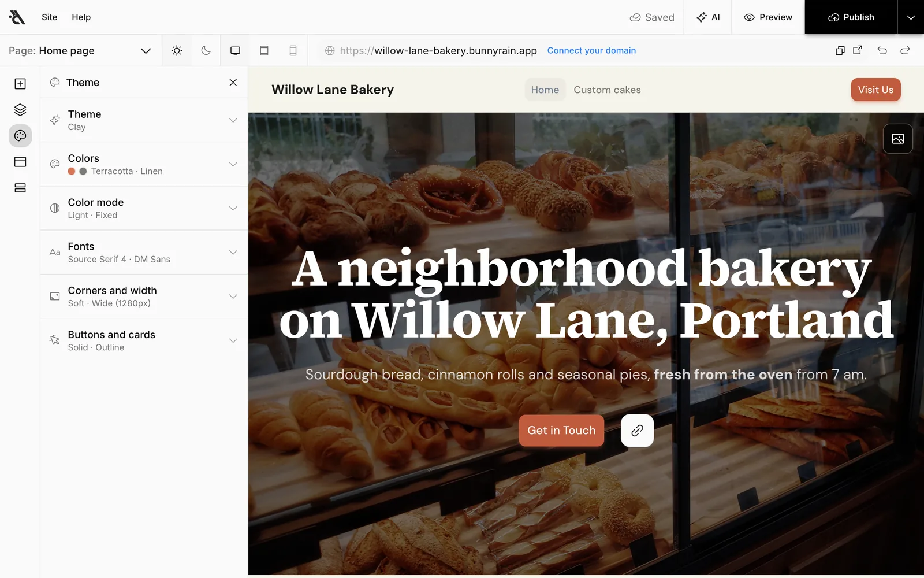
Task: Click the Visit Us button
Action: click(875, 90)
